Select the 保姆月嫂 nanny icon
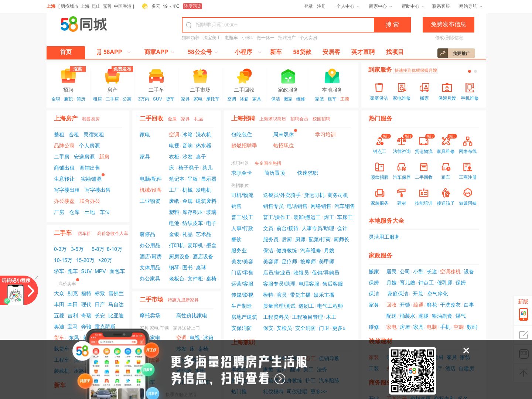The width and height of the screenshot is (532, 399). coord(447,88)
